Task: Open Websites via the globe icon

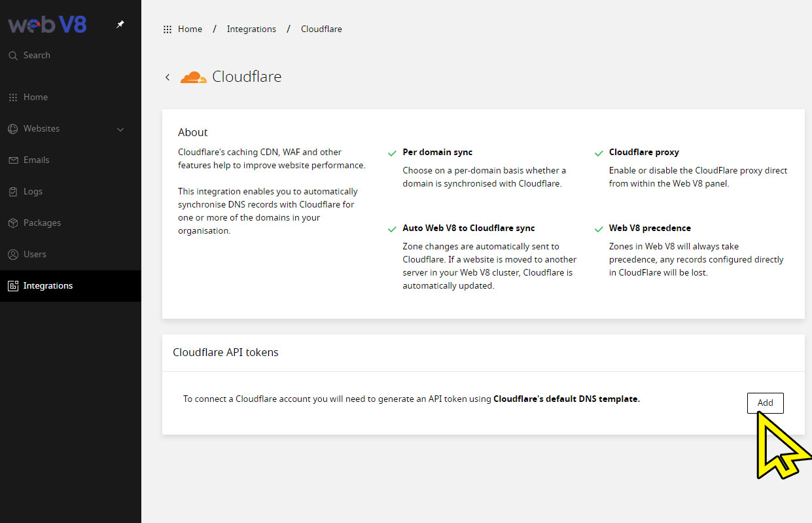Action: tap(12, 129)
